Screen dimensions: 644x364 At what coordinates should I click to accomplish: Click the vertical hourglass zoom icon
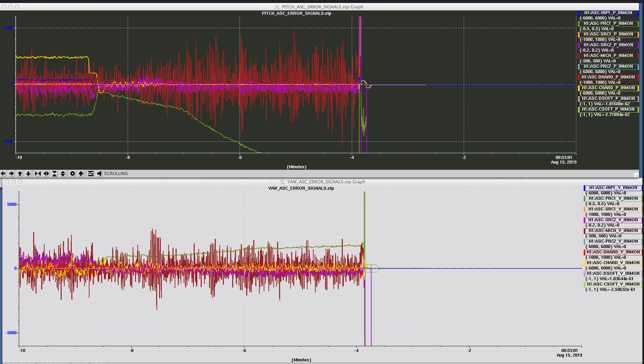(x=55, y=174)
